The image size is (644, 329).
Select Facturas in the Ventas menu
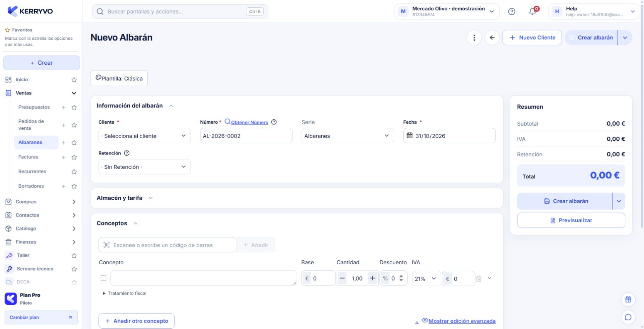[28, 157]
